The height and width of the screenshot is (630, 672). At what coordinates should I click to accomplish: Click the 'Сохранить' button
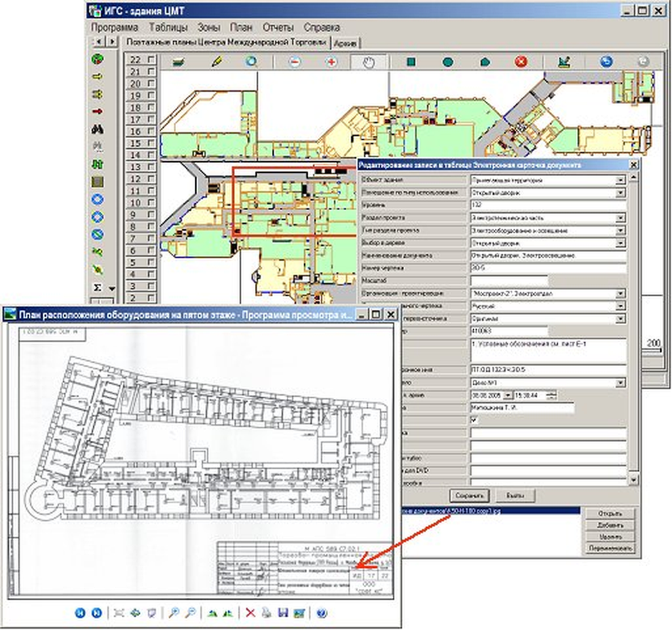[469, 496]
